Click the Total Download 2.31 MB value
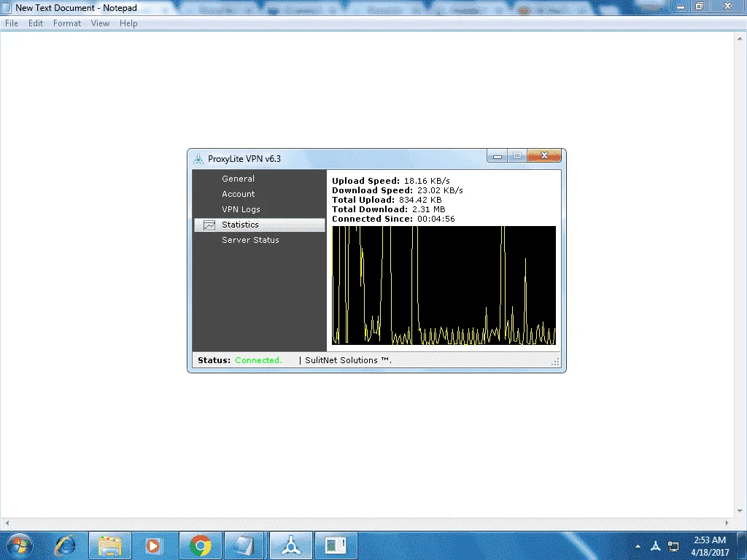The height and width of the screenshot is (560, 747). coord(429,209)
